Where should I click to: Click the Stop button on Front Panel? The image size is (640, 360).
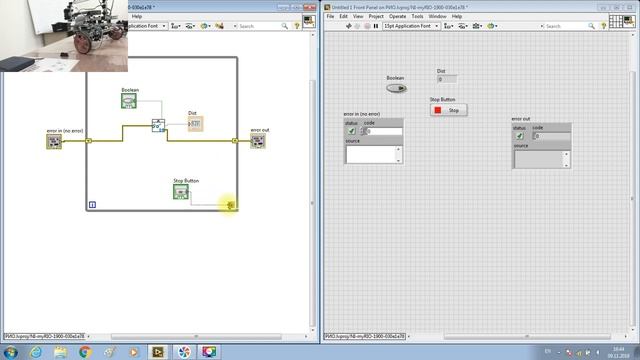click(449, 110)
